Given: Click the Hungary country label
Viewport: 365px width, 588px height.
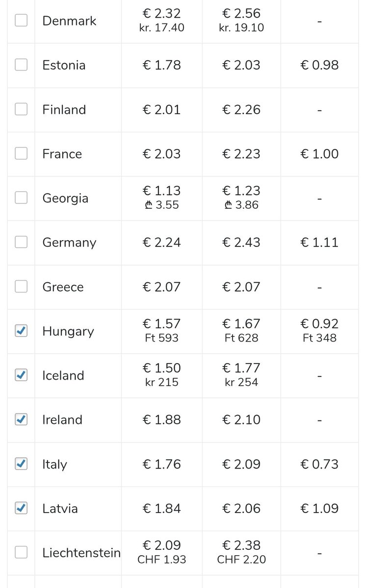Looking at the screenshot, I should [x=68, y=331].
